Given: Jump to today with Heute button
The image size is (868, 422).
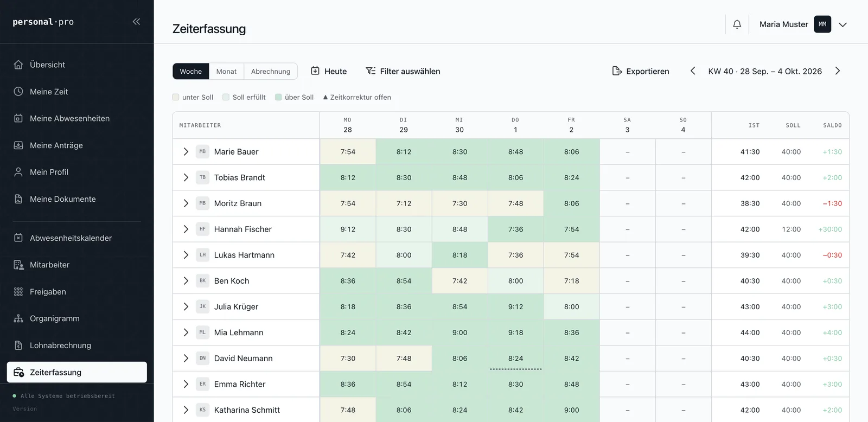Looking at the screenshot, I should click(329, 71).
